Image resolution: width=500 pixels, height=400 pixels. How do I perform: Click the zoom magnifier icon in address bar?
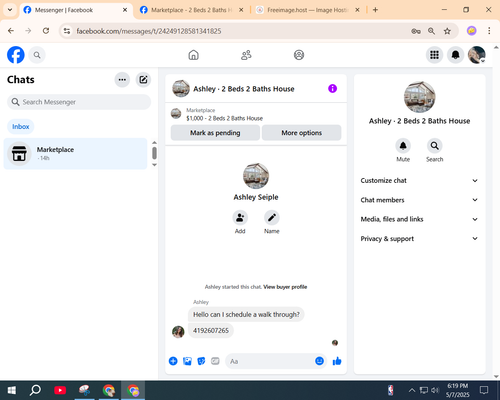[x=431, y=31]
